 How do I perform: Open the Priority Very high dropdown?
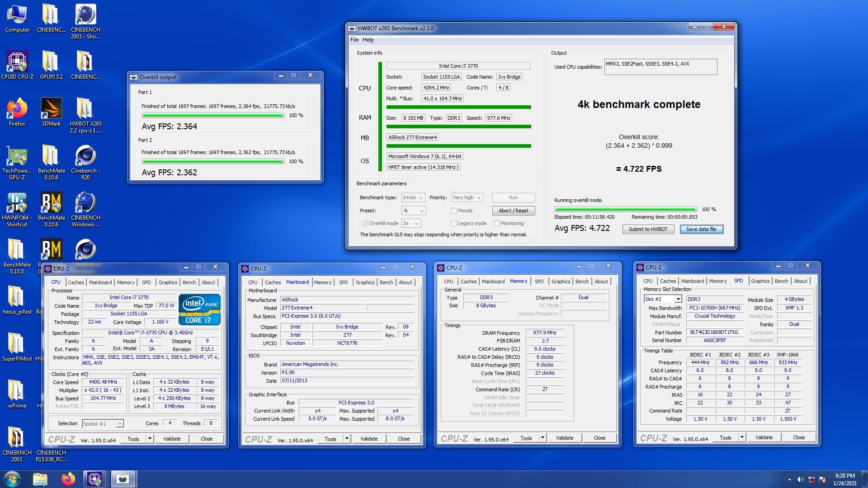pyautogui.click(x=467, y=197)
